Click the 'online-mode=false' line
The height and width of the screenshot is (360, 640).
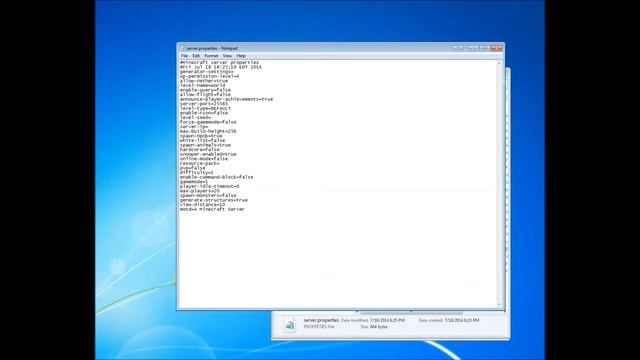click(x=204, y=159)
